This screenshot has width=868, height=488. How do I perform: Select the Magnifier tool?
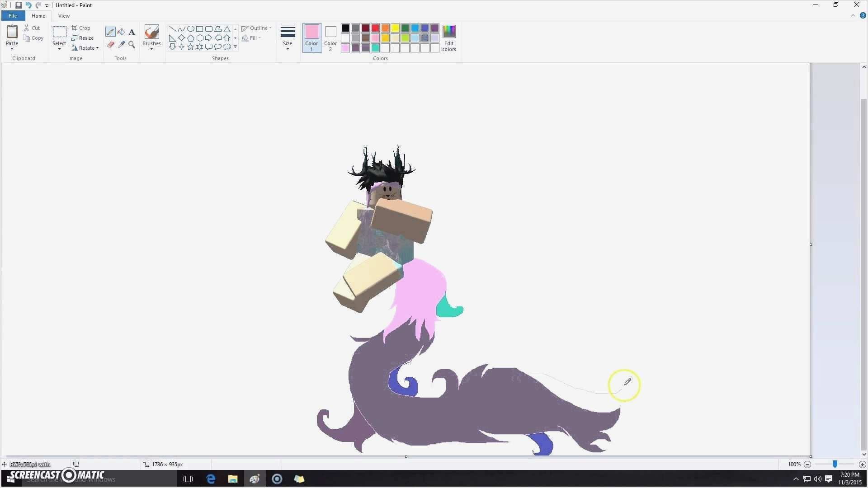click(x=132, y=44)
